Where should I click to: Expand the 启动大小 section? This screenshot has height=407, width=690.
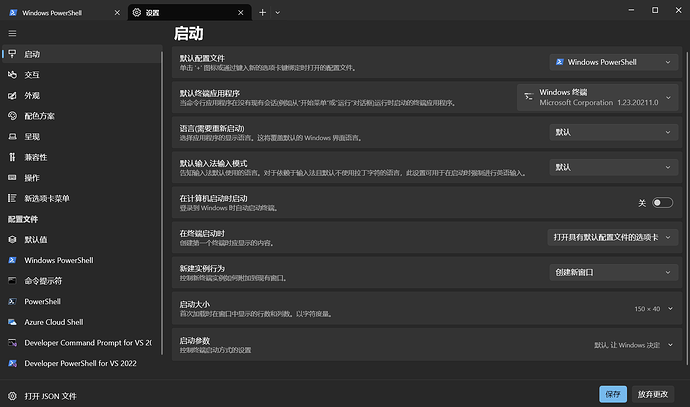(x=670, y=308)
